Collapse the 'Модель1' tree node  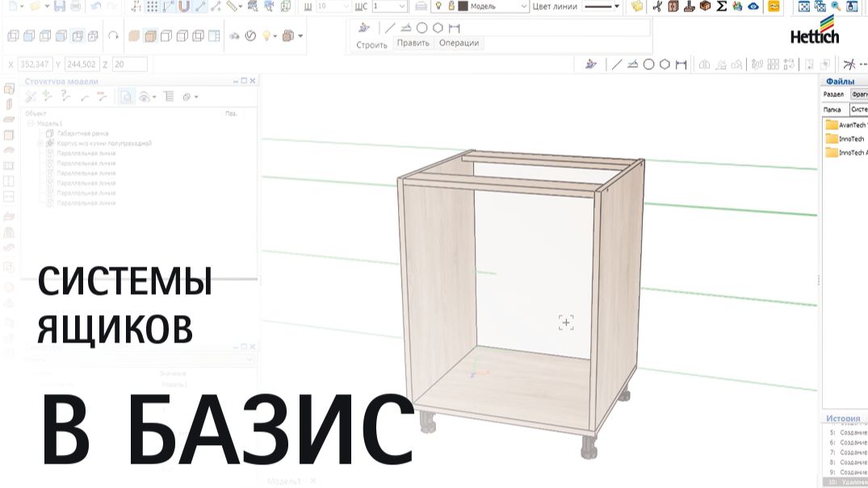[x=31, y=124]
